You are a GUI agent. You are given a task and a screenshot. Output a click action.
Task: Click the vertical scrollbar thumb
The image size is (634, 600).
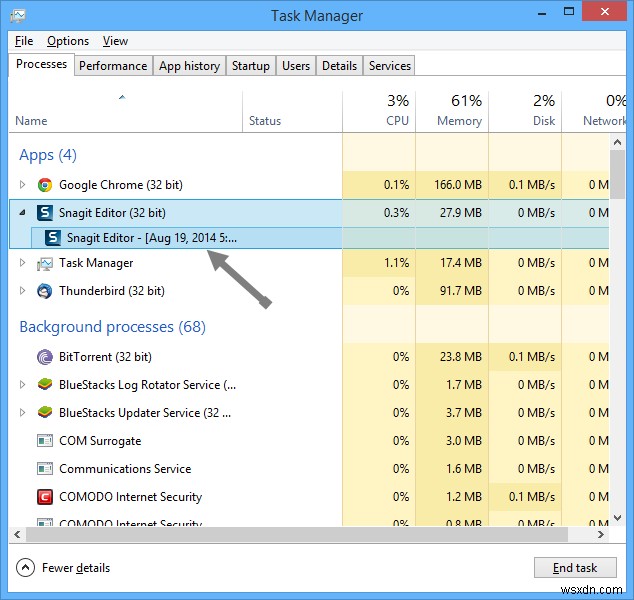[x=617, y=174]
